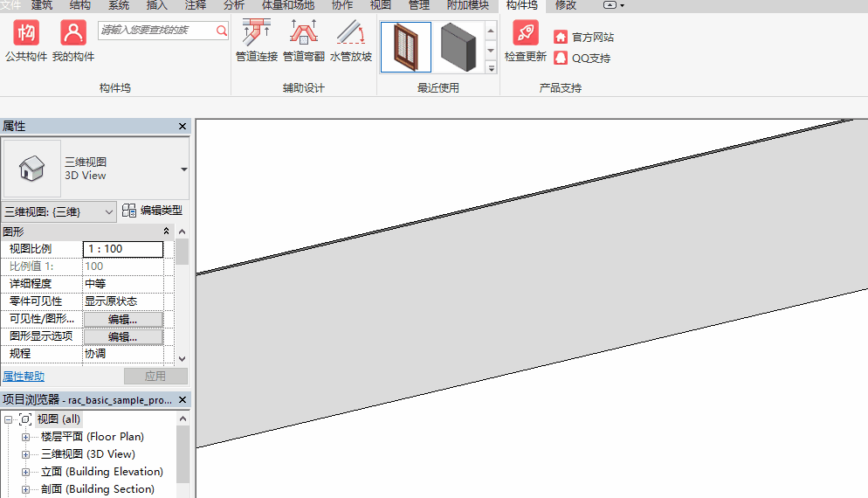Image resolution: width=868 pixels, height=498 pixels.
Task: Open the 附加模块 add-ins tab
Action: [x=468, y=5]
